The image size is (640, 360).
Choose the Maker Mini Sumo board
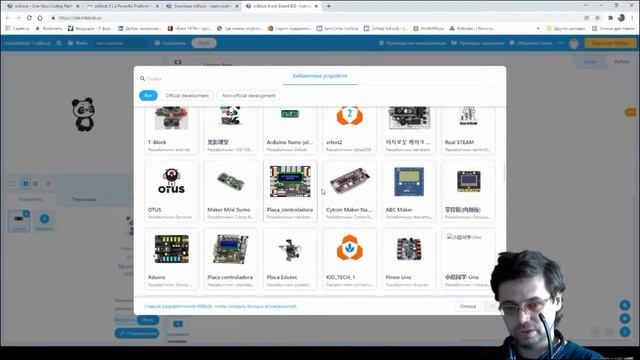pos(231,191)
